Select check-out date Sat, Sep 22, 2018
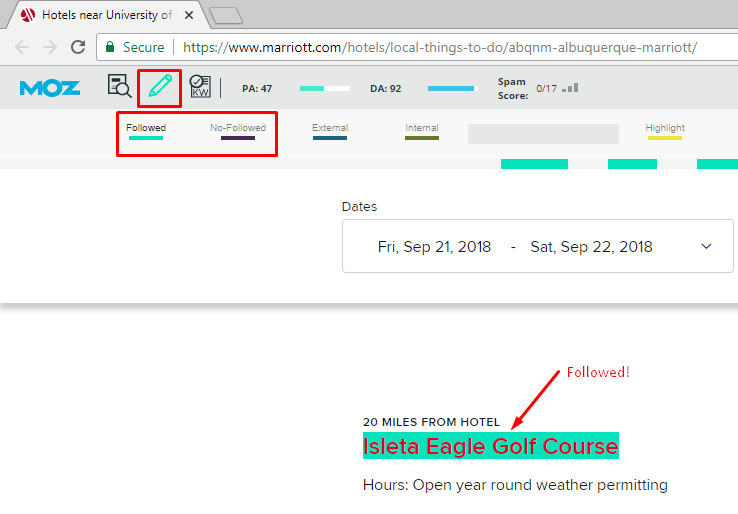The width and height of the screenshot is (738, 514). pyautogui.click(x=591, y=247)
